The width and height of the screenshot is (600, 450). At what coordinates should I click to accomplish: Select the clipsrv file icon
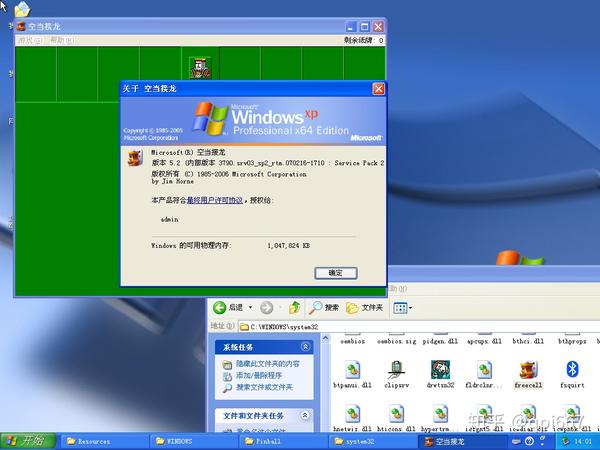(396, 370)
